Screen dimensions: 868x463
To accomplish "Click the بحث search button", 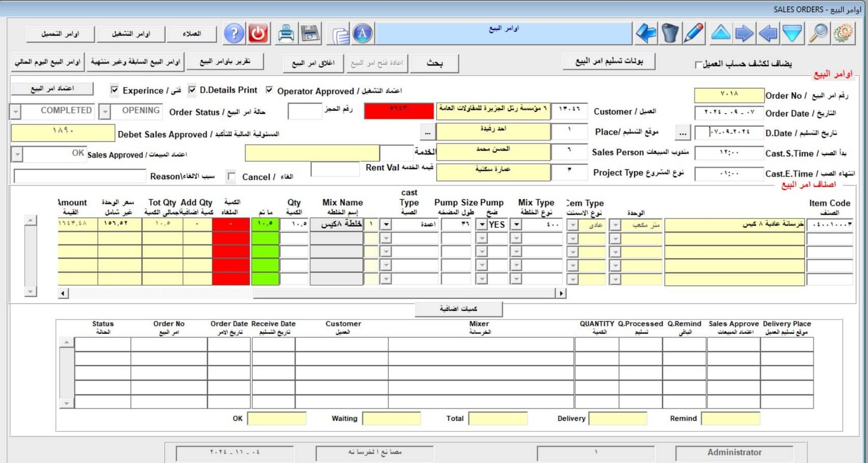I will pos(435,63).
